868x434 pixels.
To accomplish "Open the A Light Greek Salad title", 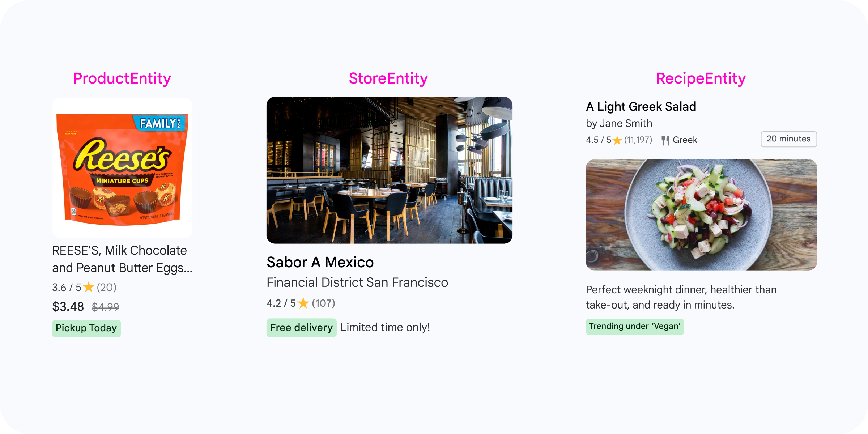I will point(641,107).
